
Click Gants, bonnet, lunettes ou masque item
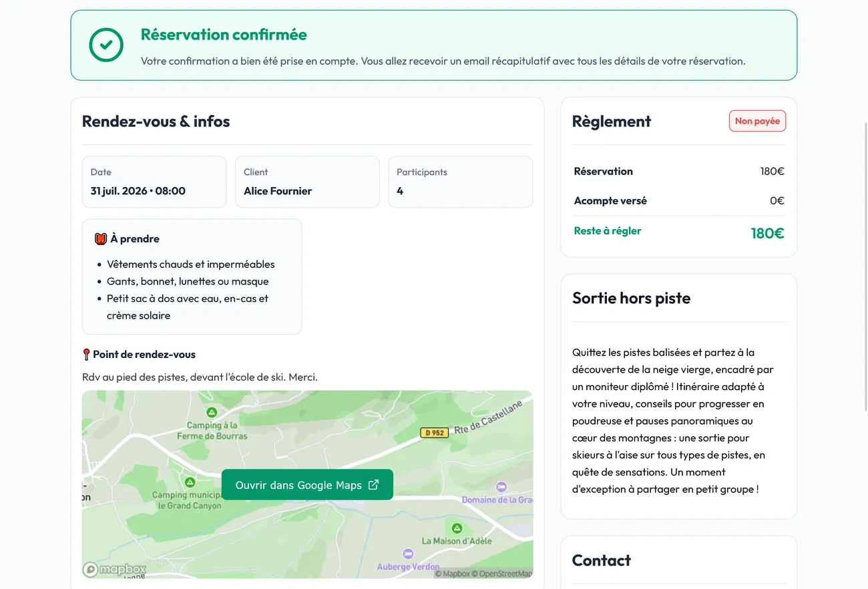188,282
